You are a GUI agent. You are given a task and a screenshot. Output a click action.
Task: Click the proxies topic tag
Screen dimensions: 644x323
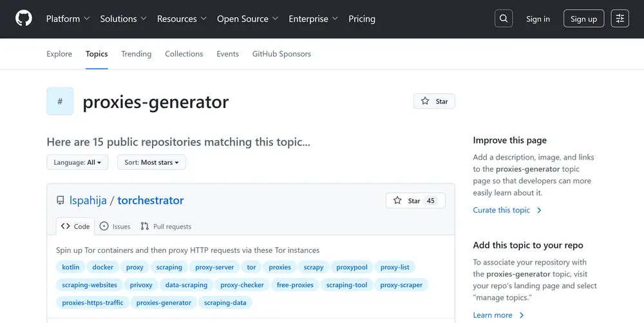(279, 267)
